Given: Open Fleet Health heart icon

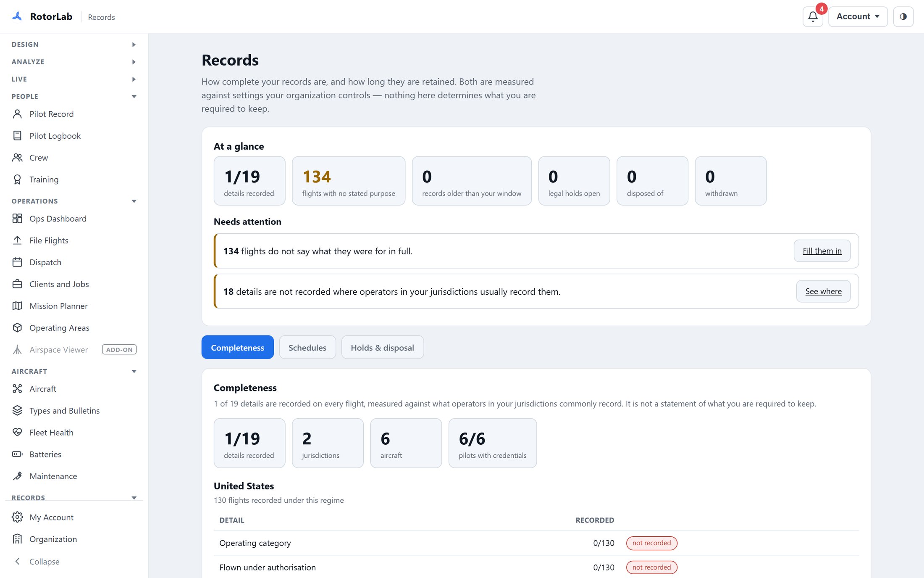Looking at the screenshot, I should pos(17,433).
